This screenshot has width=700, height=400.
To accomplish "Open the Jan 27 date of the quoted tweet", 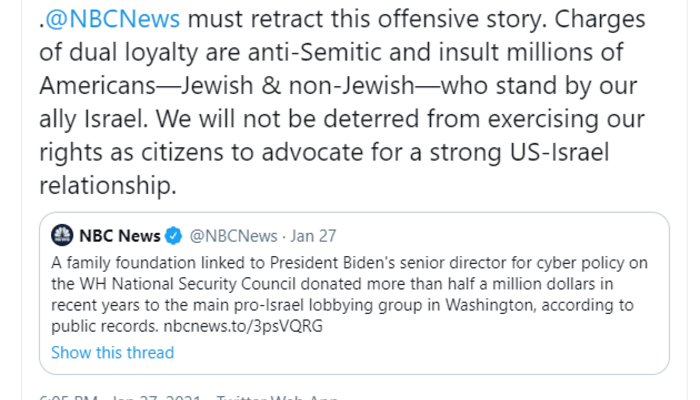I will 317,237.
